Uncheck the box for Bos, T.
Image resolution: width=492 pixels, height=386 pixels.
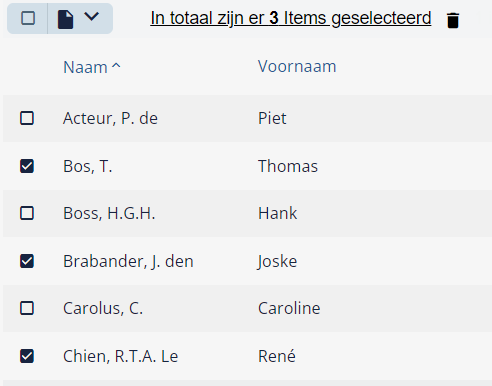pyautogui.click(x=27, y=166)
